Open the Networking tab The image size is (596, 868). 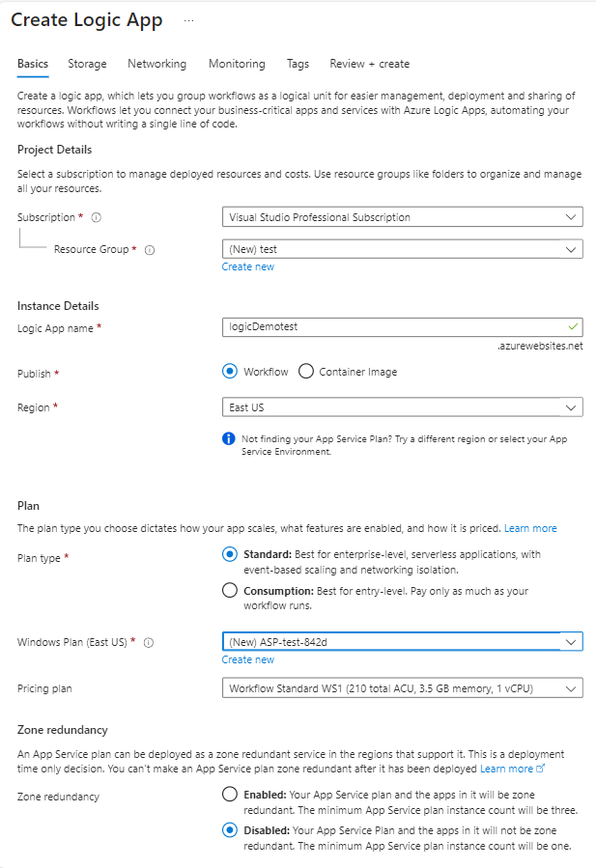tap(156, 64)
